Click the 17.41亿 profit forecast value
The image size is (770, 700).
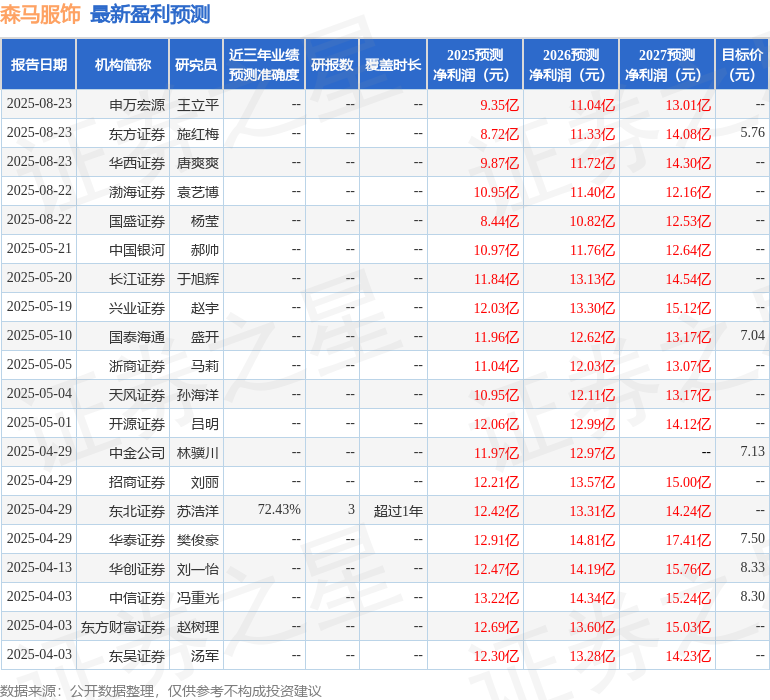pyautogui.click(x=688, y=540)
